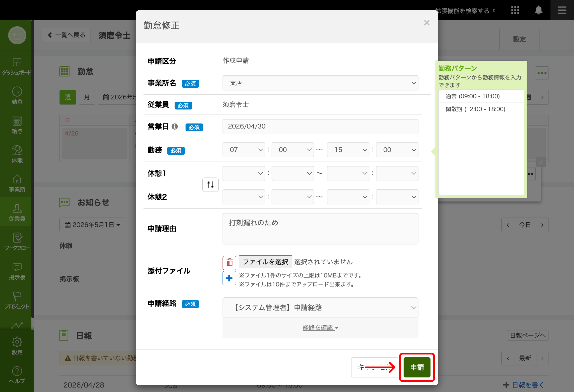Open the 事業所 house icon in sidebar
The image size is (574, 392).
click(17, 183)
